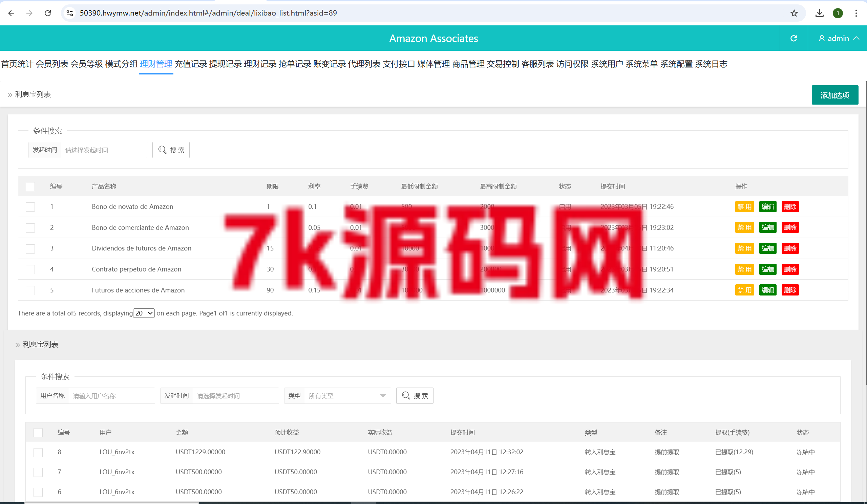This screenshot has width=867, height=504.
Task: Disable Futuros de acciones de Amazon
Action: [x=744, y=290]
